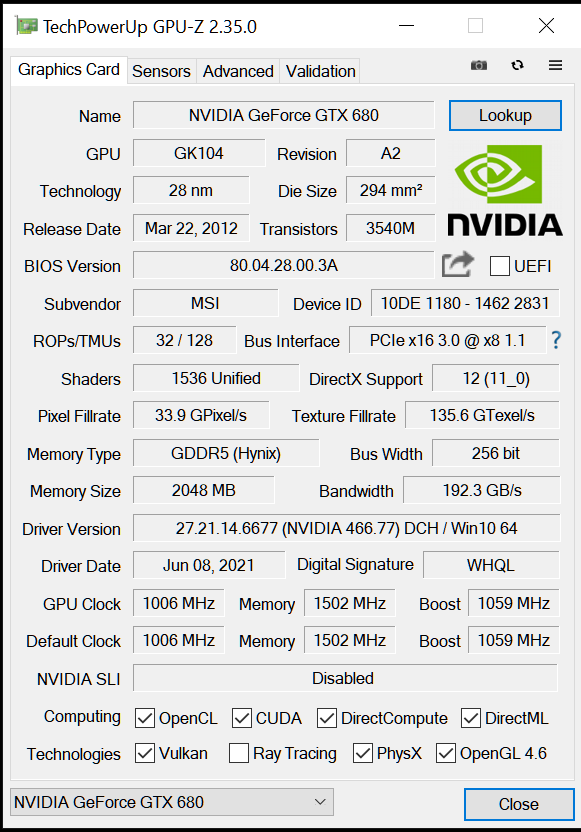Click the Driver Version text field
The image size is (581, 832).
(x=346, y=528)
